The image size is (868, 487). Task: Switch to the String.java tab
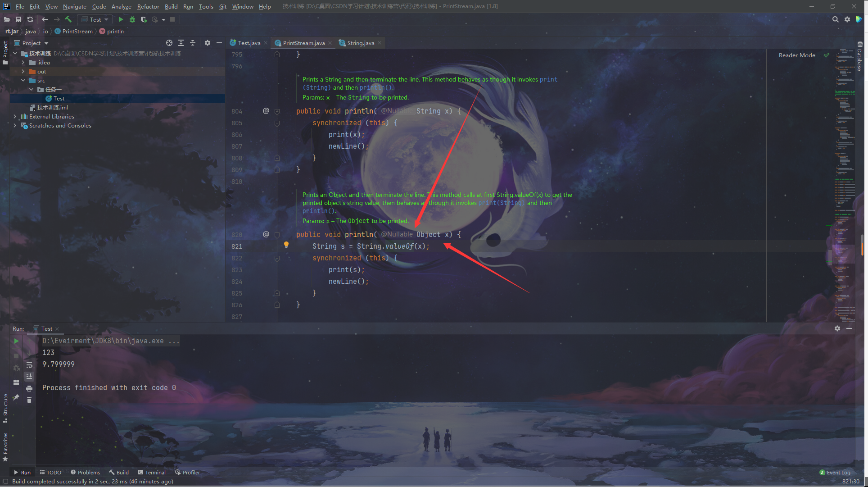(360, 43)
